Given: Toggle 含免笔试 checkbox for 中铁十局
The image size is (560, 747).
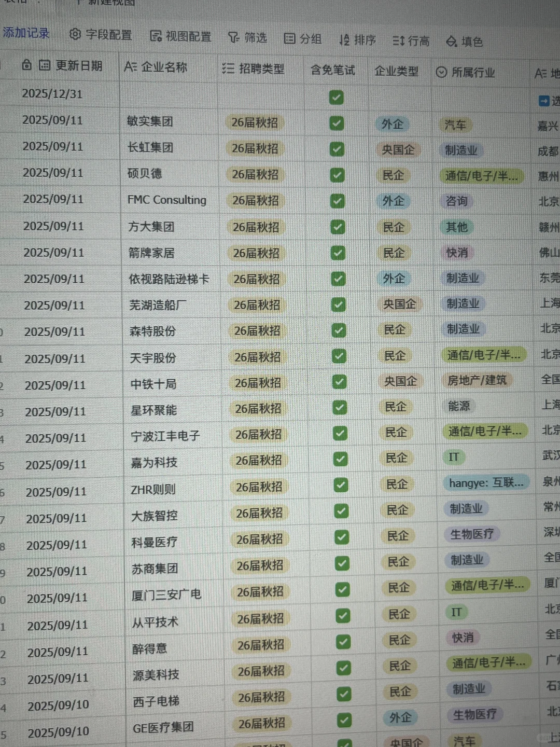Looking at the screenshot, I should click(340, 382).
